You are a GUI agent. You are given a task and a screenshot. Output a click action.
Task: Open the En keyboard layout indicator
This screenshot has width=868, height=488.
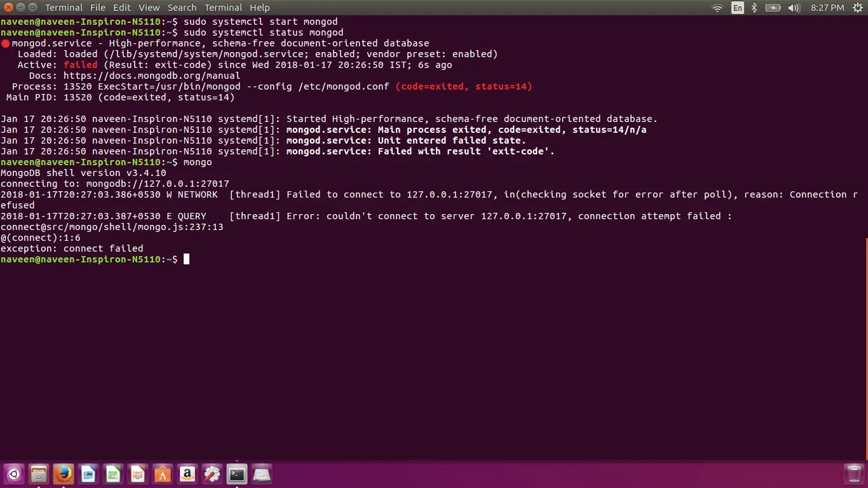coord(737,8)
